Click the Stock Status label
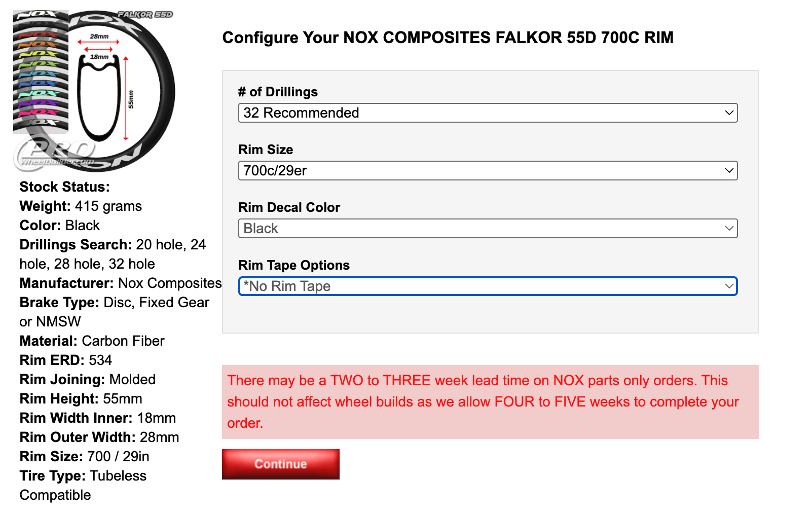The image size is (812, 515). (x=64, y=187)
